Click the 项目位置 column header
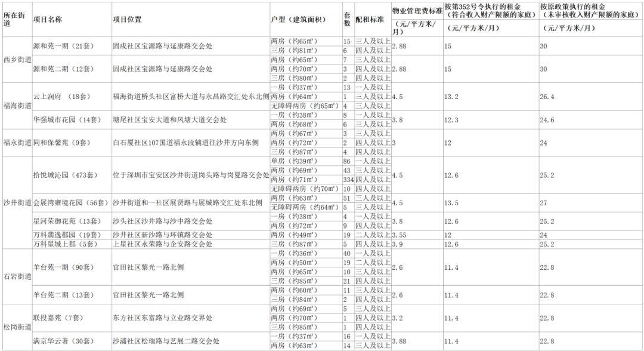The width and height of the screenshot is (644, 351). 127,19
